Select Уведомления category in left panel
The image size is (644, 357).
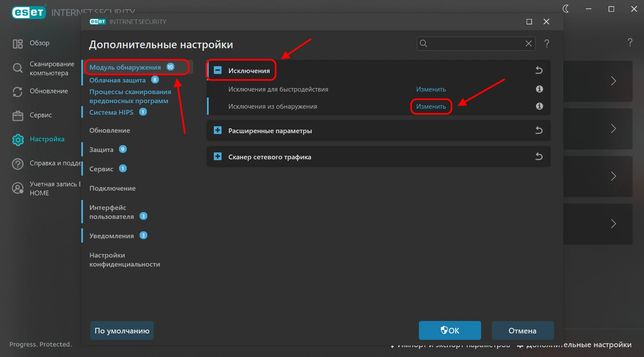click(111, 236)
